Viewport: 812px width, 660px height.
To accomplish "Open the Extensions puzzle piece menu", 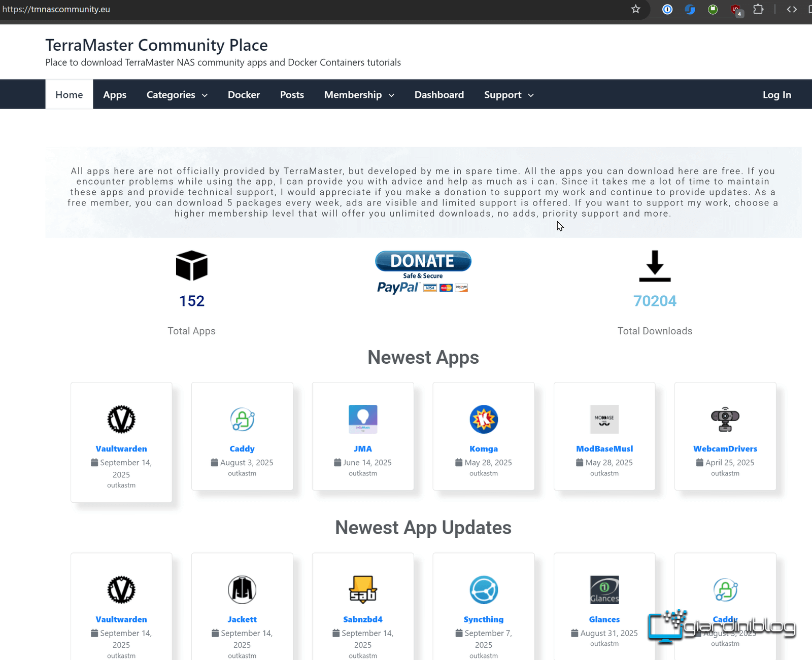I will [758, 9].
